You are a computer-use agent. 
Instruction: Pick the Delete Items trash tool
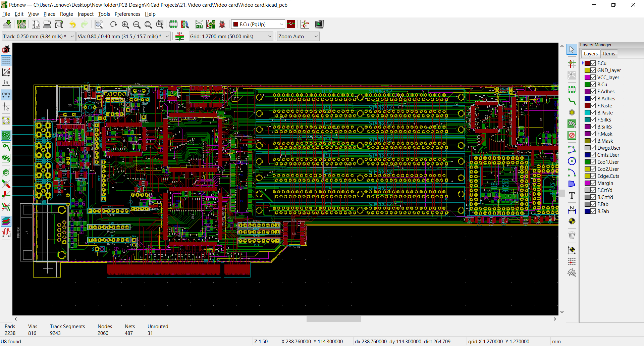coord(572,236)
